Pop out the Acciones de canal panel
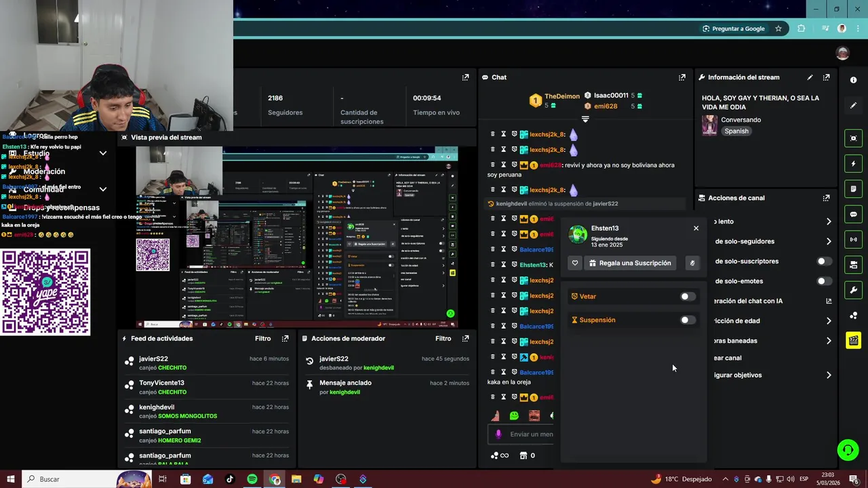The image size is (868, 488). [x=826, y=198]
